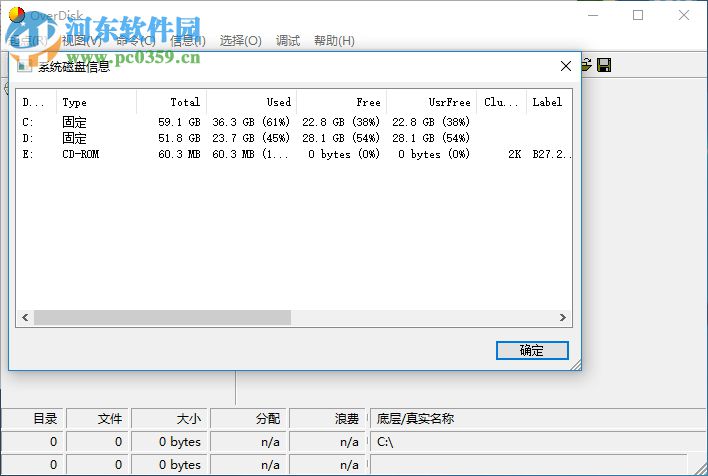Click the 36.3 GB (61%) used cell

(251, 122)
